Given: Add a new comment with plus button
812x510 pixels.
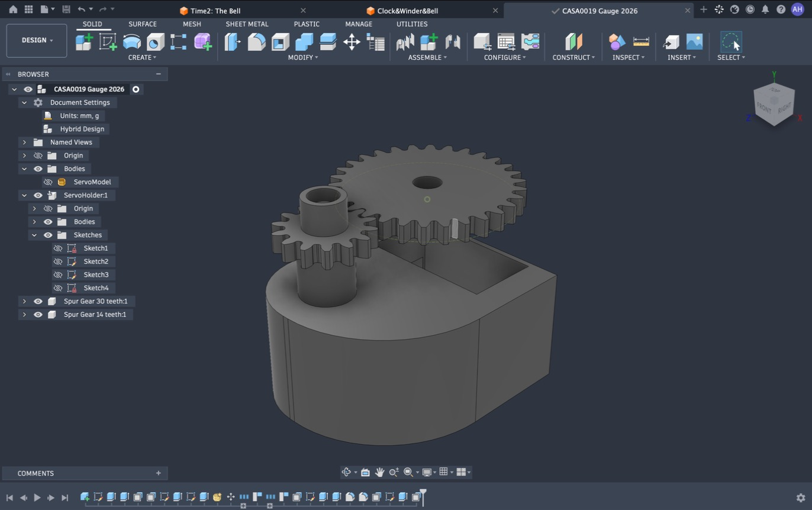Looking at the screenshot, I should tap(159, 473).
